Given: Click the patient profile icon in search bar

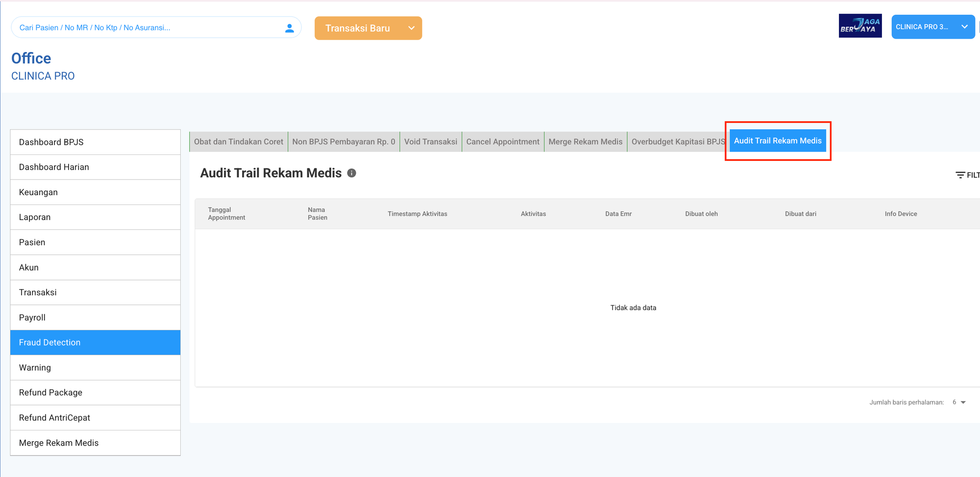Looking at the screenshot, I should pos(289,28).
